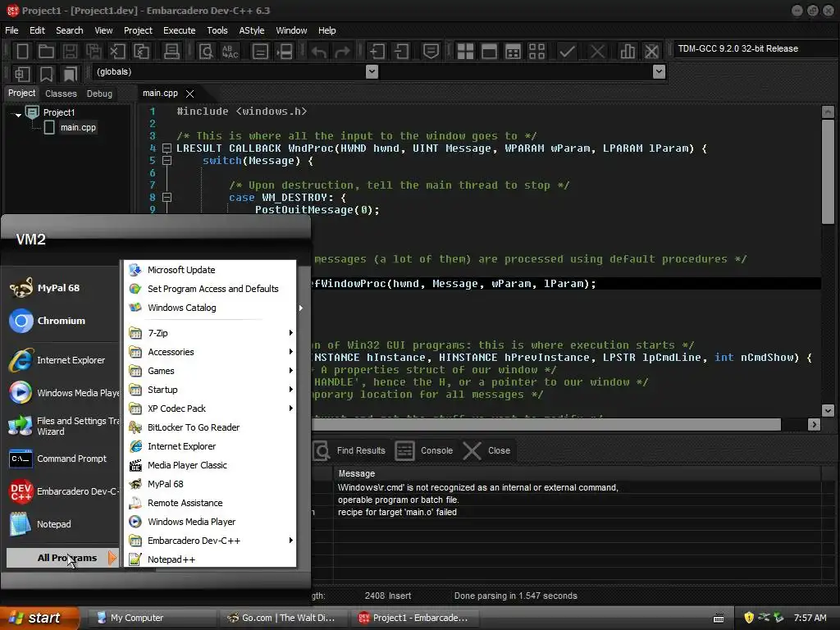Viewport: 840px width, 630px height.
Task: Click the Goto bookmark toolbar icon
Action: click(71, 74)
